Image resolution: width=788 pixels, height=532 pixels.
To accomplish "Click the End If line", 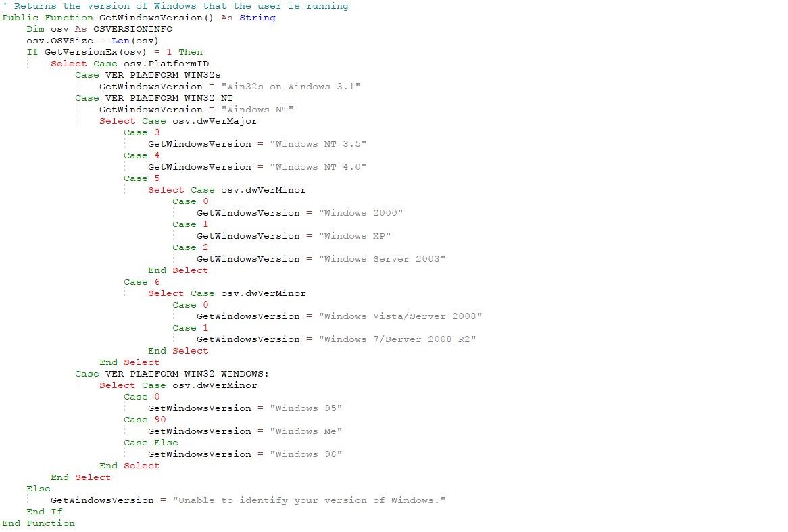I will (x=45, y=512).
